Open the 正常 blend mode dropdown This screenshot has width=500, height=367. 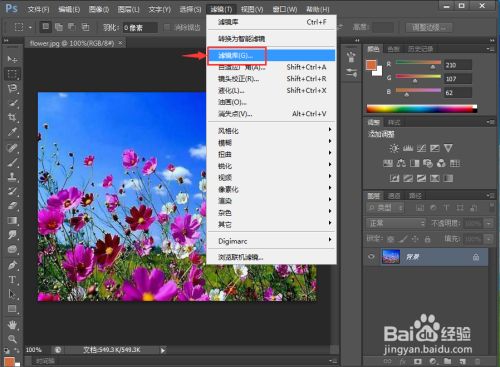pyautogui.click(x=396, y=223)
